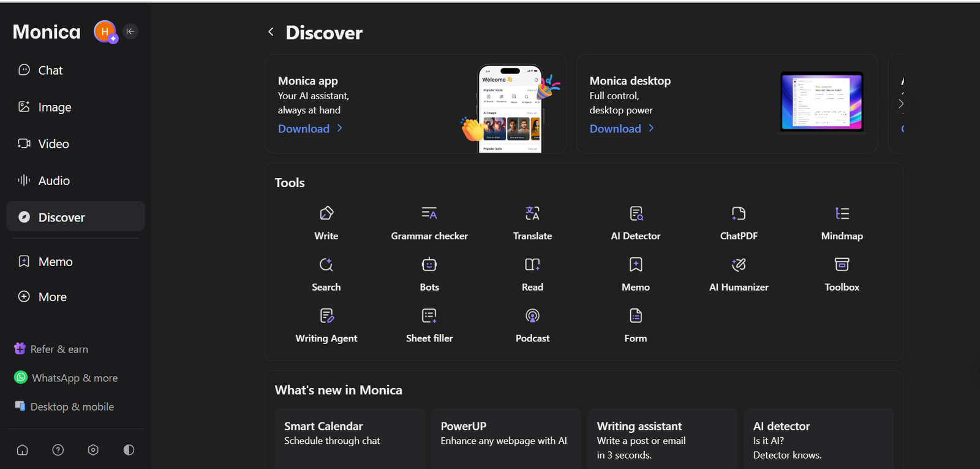Launch the AI Detector tool

(636, 223)
